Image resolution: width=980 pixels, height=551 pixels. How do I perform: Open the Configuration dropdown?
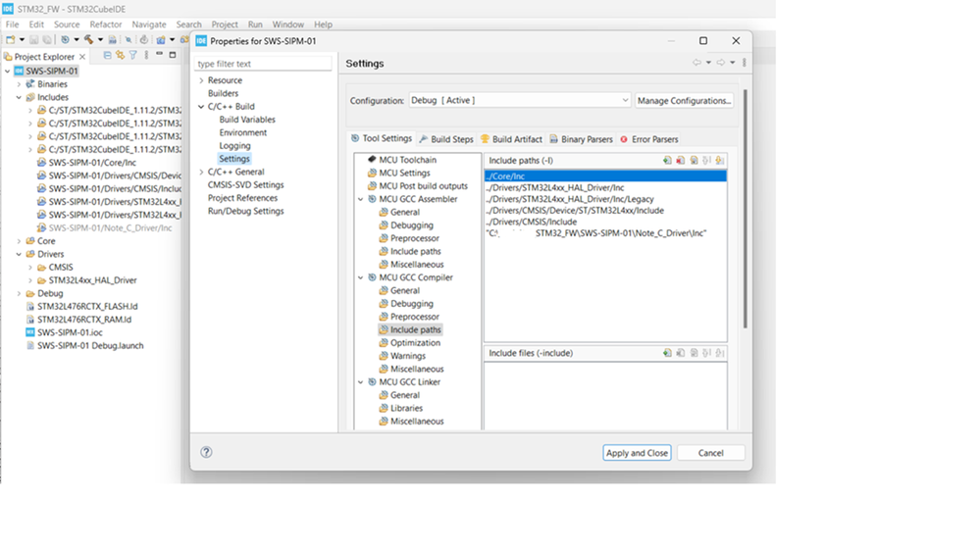pyautogui.click(x=519, y=101)
